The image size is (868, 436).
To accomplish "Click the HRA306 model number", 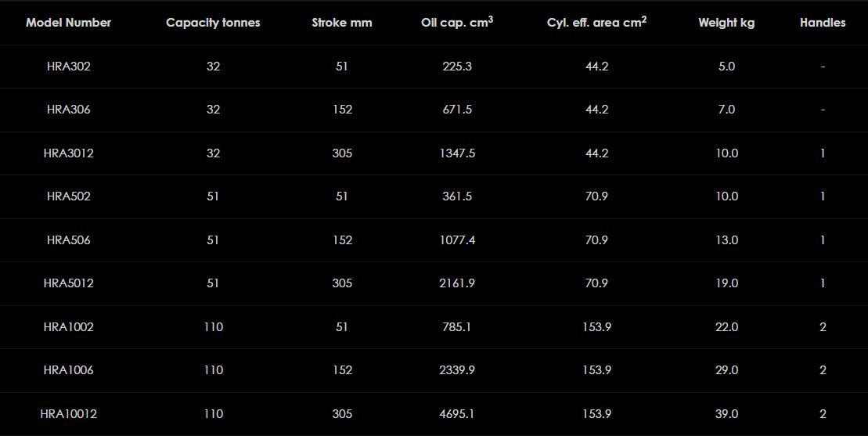I will point(69,110).
